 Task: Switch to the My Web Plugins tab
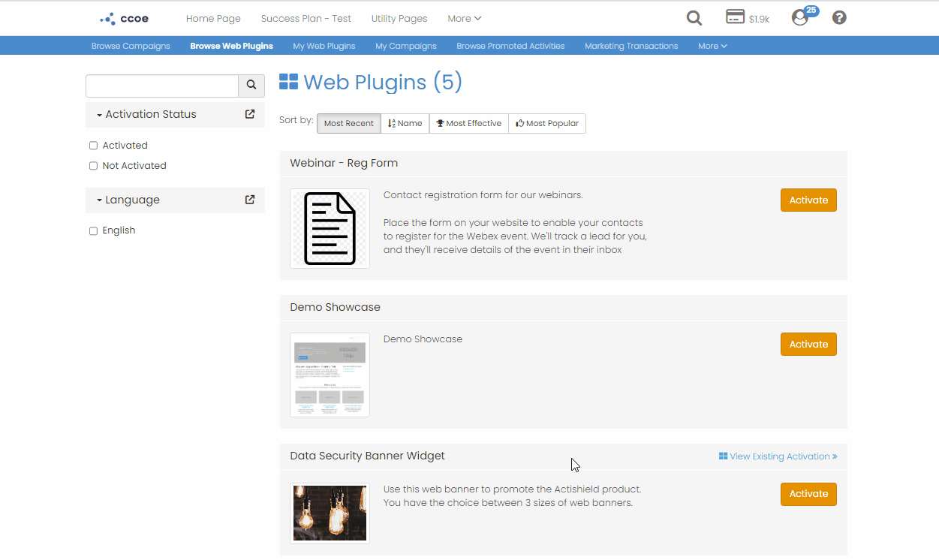click(x=324, y=46)
